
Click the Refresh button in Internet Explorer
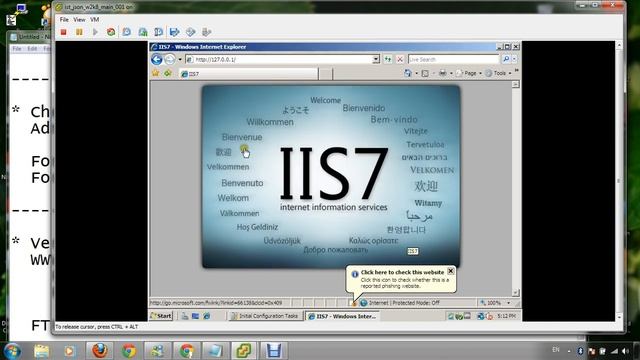(388, 60)
